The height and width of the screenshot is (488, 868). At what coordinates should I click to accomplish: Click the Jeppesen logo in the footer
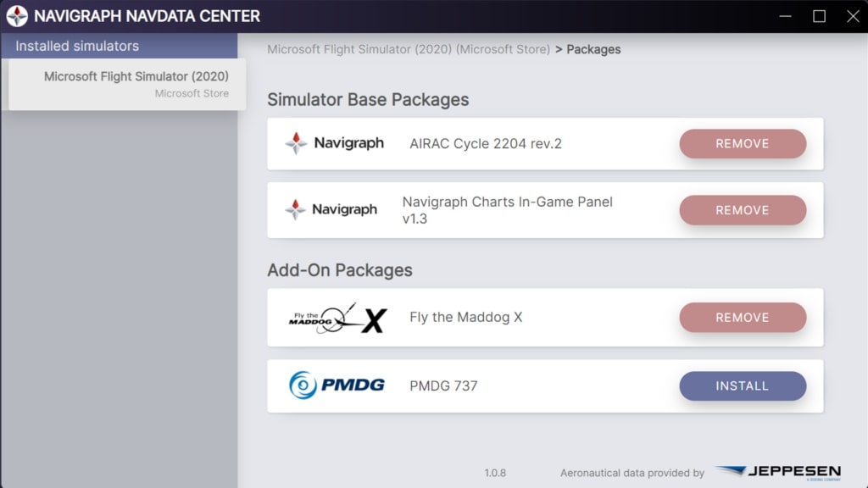click(x=777, y=472)
